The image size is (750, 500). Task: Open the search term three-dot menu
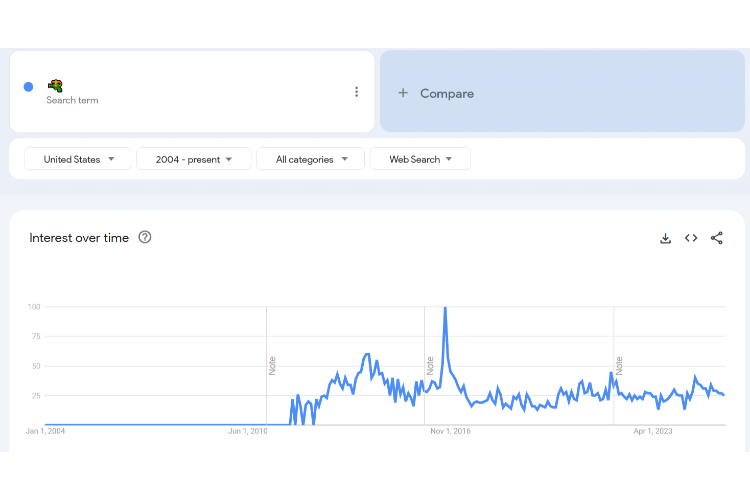(356, 92)
